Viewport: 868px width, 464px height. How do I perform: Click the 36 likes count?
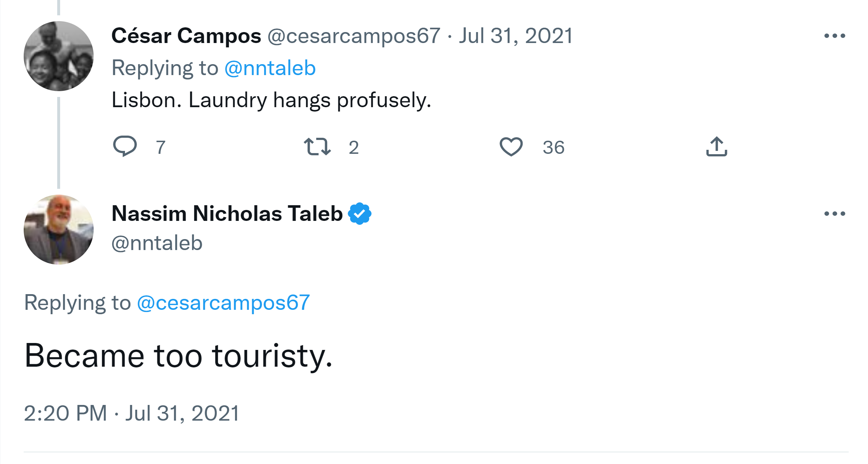[553, 147]
